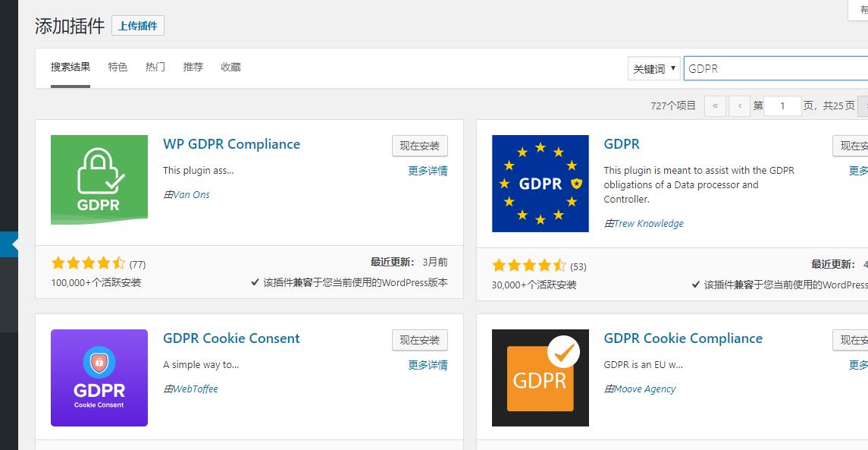Screen dimensions: 868x450
Task: Open 更多详情 for GDPR Cookie Consent
Action: [428, 365]
